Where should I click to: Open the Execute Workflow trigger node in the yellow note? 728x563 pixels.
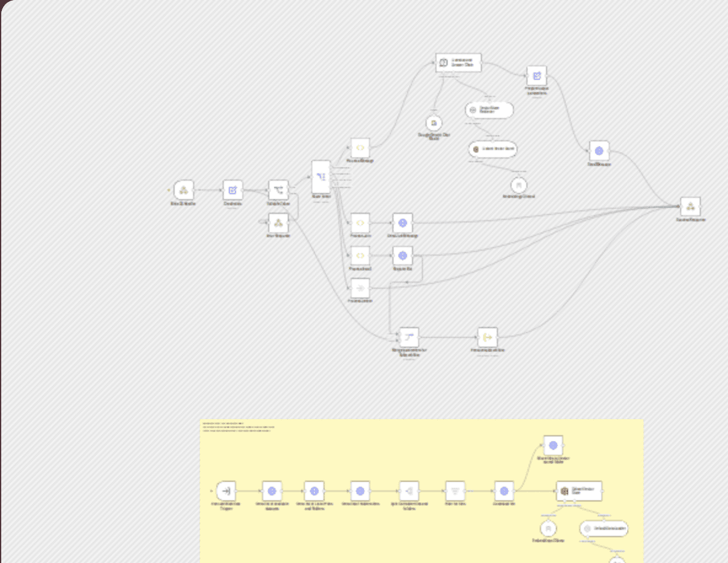pyautogui.click(x=226, y=491)
